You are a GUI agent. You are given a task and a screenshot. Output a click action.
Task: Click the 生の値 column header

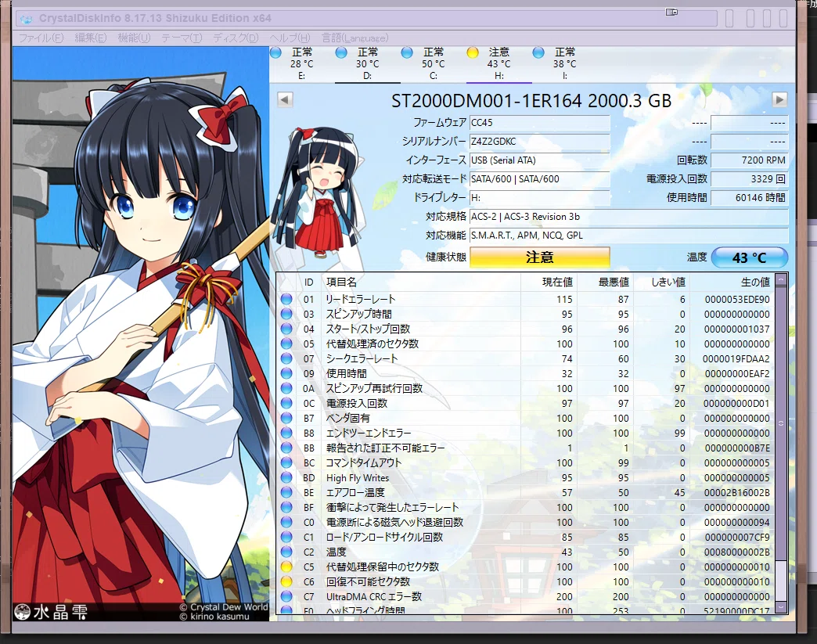click(732, 282)
